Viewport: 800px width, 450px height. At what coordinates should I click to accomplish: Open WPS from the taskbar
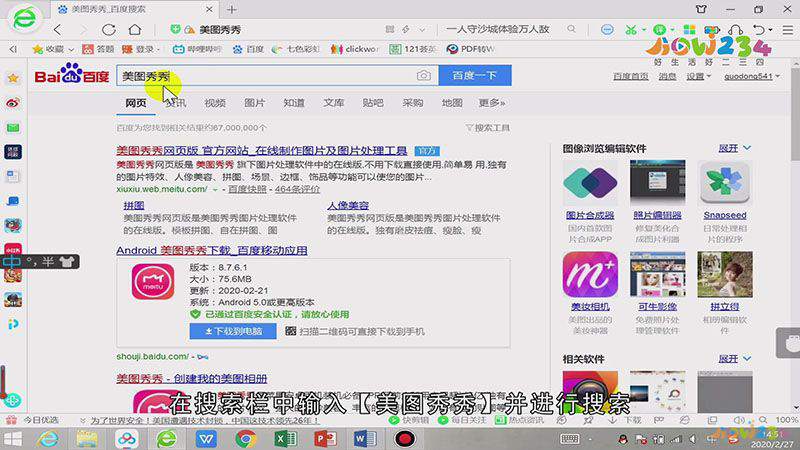coord(206,439)
